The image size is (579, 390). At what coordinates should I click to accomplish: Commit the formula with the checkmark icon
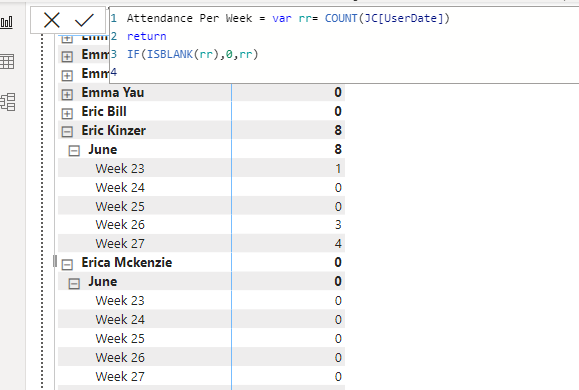tap(84, 20)
